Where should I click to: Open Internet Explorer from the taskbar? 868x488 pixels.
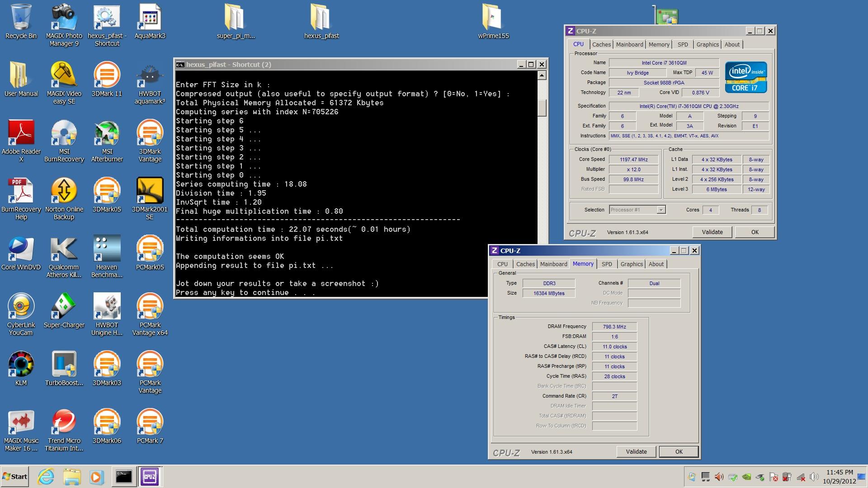click(x=46, y=477)
